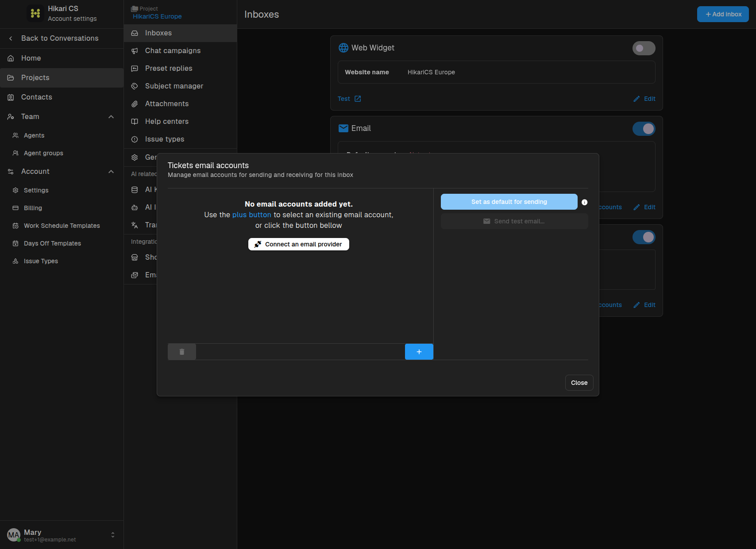This screenshot has height=549, width=756.
Task: Click the Subject manager tag icon
Action: [135, 86]
